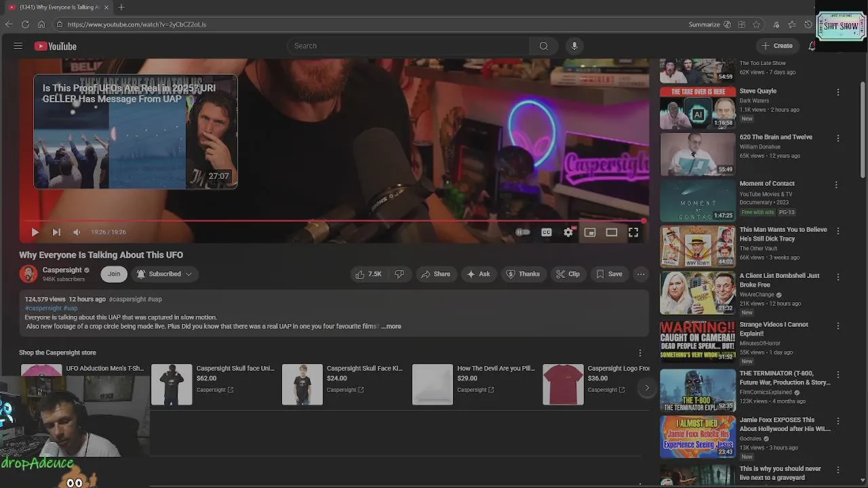Open browser history icon
Image resolution: width=868 pixels, height=488 pixels.
coord(808,24)
